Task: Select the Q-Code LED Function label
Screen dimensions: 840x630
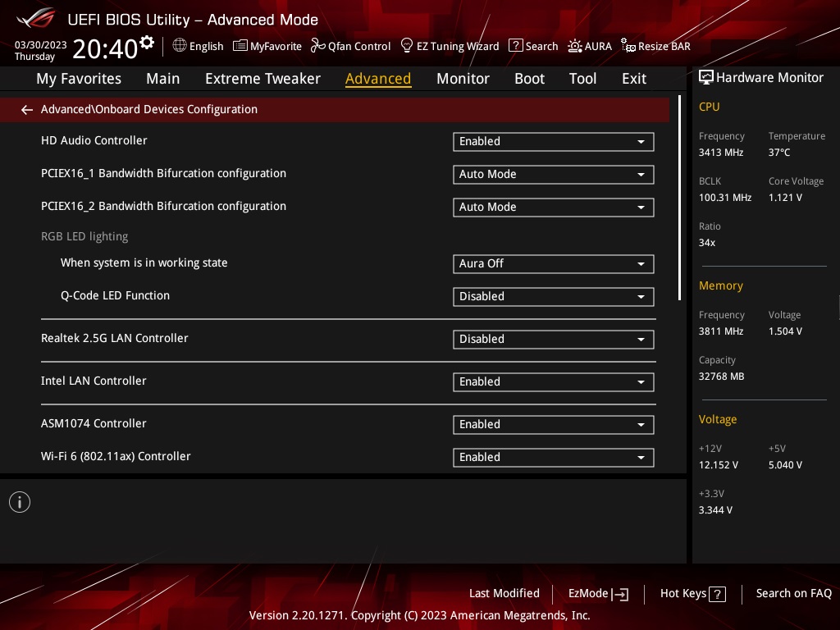Action: point(115,295)
